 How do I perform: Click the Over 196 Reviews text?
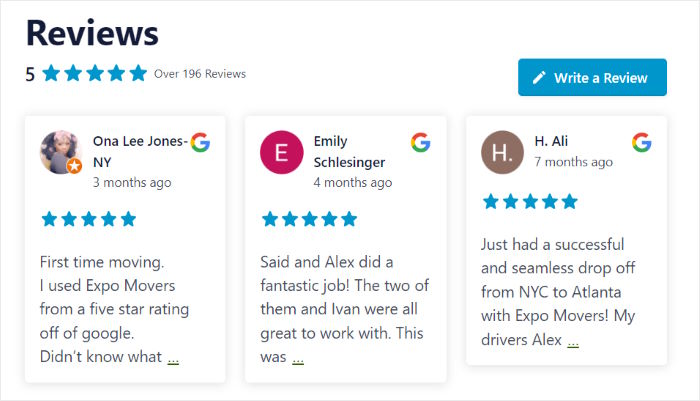(200, 74)
